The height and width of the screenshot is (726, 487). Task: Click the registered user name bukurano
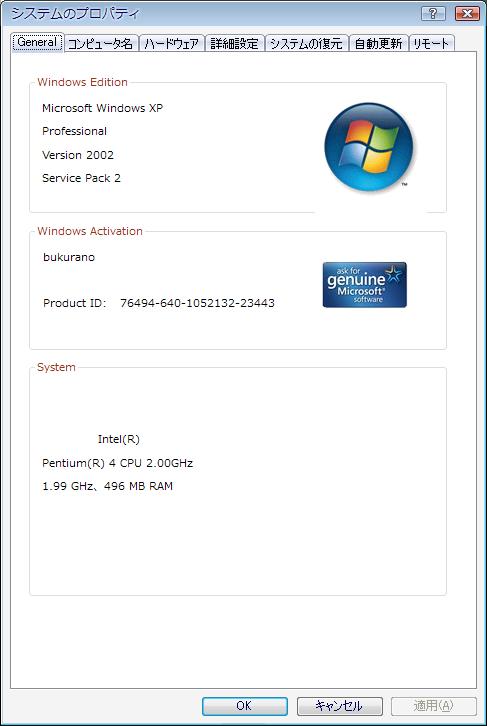pos(69,257)
